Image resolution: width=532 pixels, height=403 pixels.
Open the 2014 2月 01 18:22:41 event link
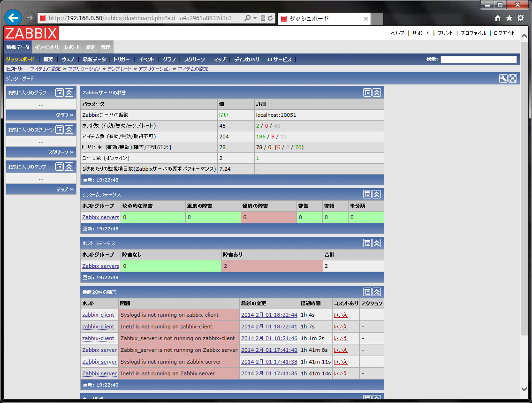(269, 327)
